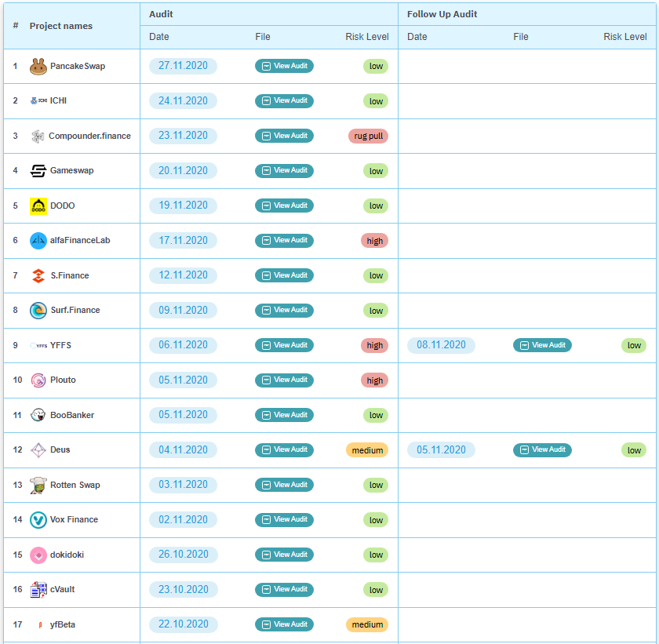This screenshot has height=644, width=659.
Task: Click the date 27.11.2020
Action: [x=183, y=66]
